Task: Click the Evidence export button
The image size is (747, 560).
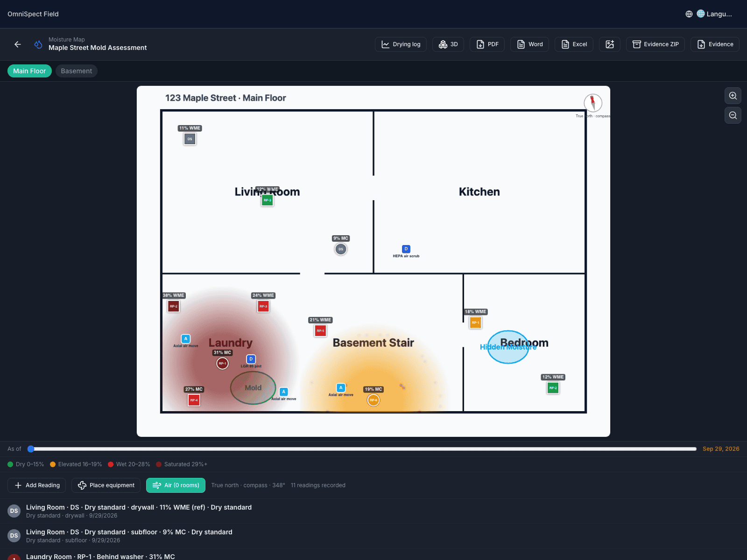Action: (715, 44)
